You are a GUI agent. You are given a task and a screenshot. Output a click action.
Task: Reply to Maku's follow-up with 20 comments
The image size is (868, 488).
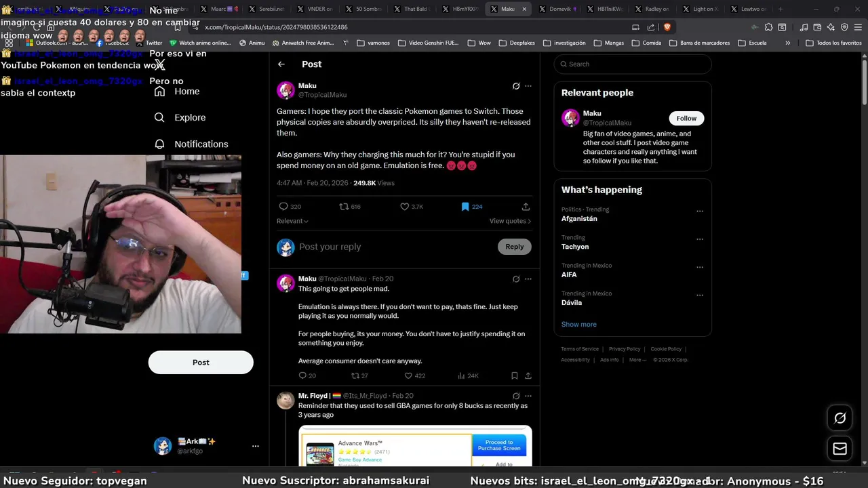point(307,375)
